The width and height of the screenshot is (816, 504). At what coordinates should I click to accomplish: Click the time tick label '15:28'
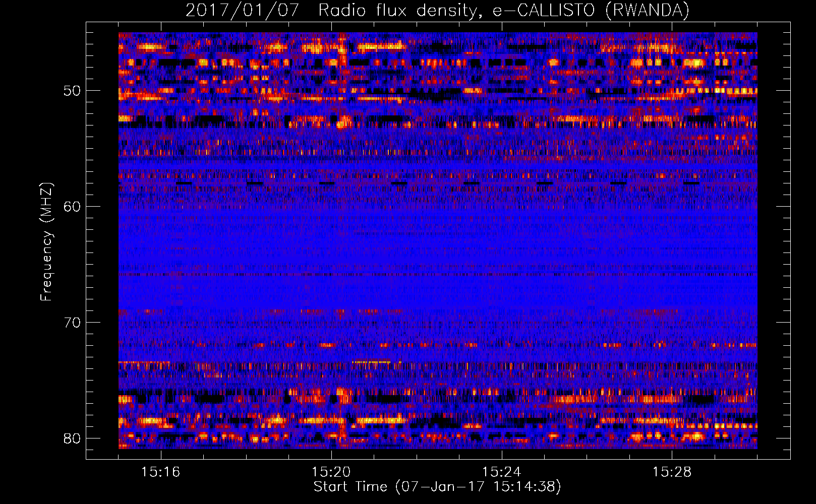(672, 472)
